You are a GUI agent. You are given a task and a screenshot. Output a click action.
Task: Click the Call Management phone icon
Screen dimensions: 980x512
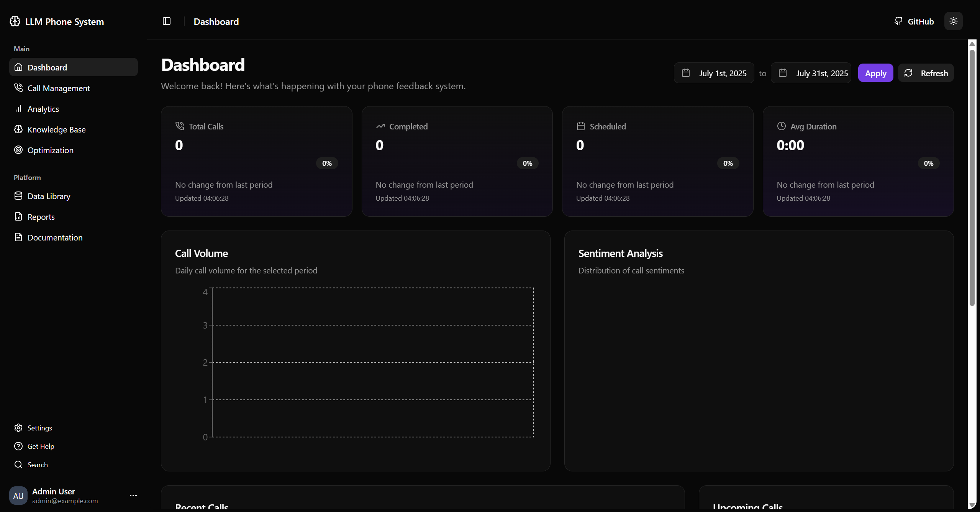(18, 88)
